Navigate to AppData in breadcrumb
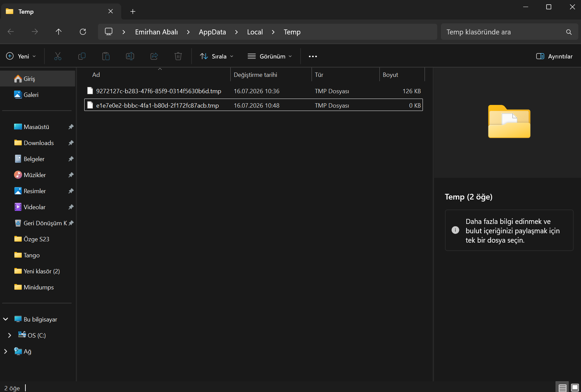The width and height of the screenshot is (581, 392). 212,32
